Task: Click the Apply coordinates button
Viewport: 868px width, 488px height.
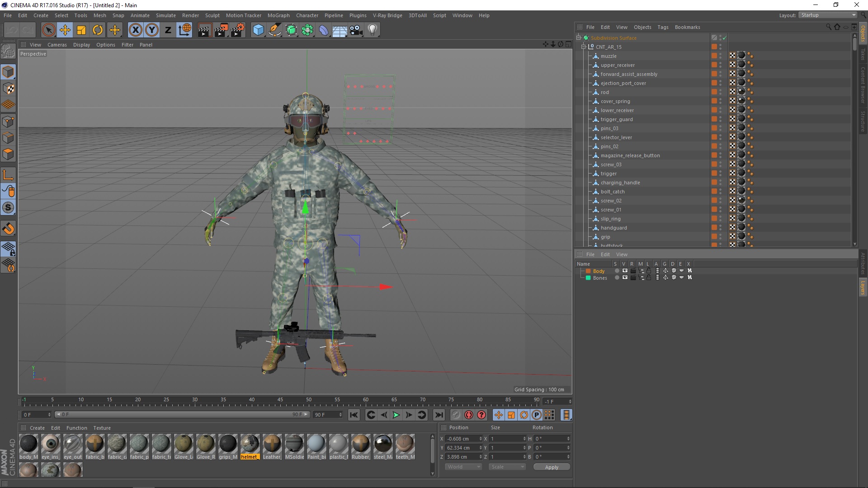Action: [x=552, y=467]
